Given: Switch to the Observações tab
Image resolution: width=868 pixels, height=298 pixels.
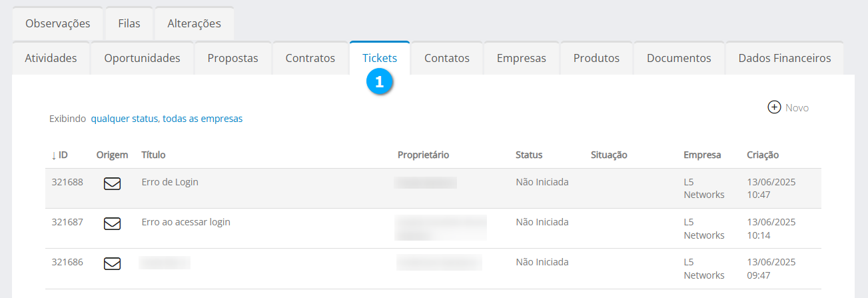Looking at the screenshot, I should tap(57, 23).
